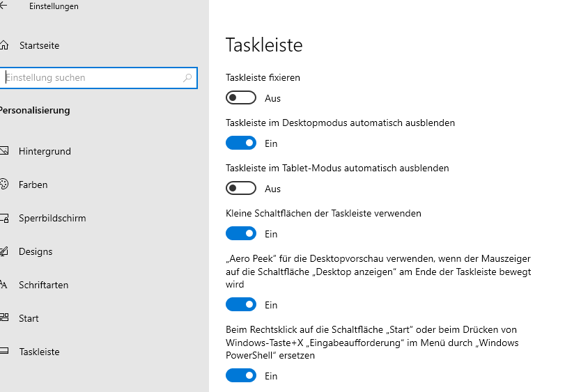Click the Designs brush icon
565x392 pixels.
4,251
